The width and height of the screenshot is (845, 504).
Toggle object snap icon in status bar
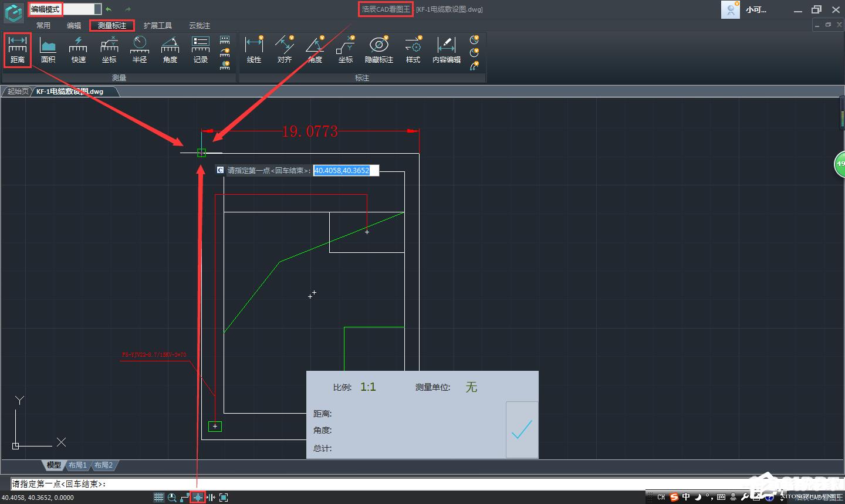[198, 498]
